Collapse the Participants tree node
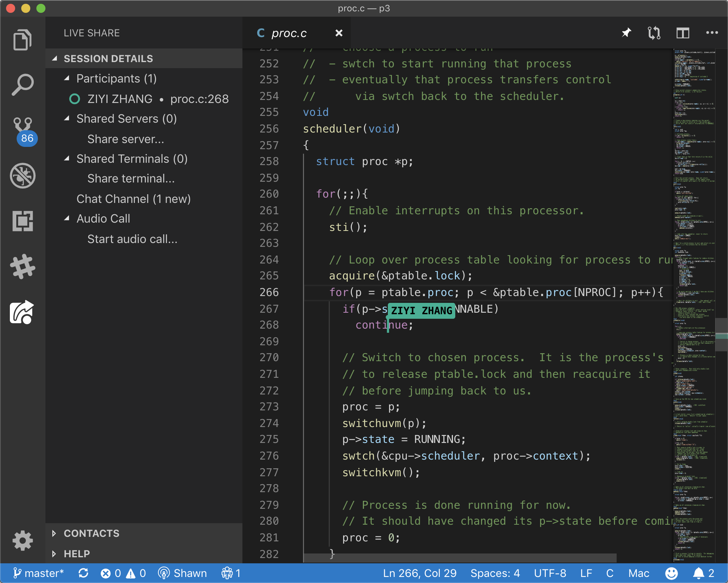Image resolution: width=728 pixels, height=583 pixels. coord(67,78)
